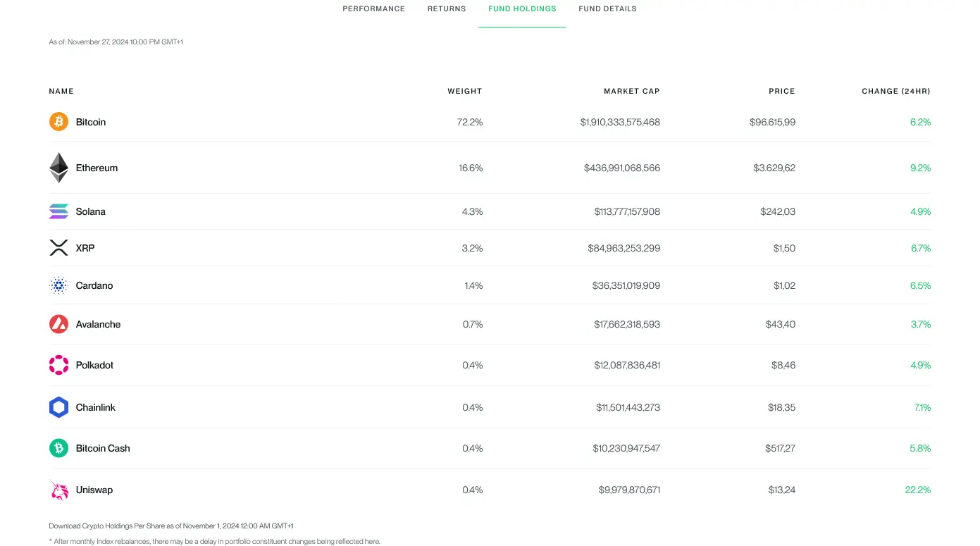Click the Solana name text
This screenshot has height=546, width=980.
coord(91,211)
